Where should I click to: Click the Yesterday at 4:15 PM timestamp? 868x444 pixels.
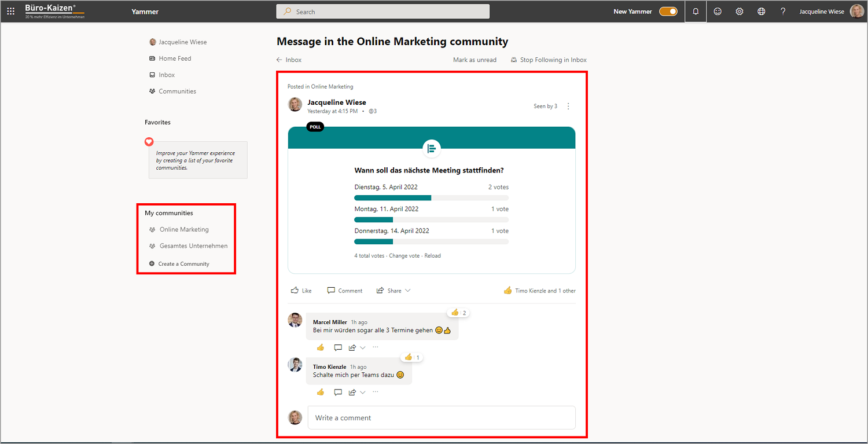tap(332, 111)
